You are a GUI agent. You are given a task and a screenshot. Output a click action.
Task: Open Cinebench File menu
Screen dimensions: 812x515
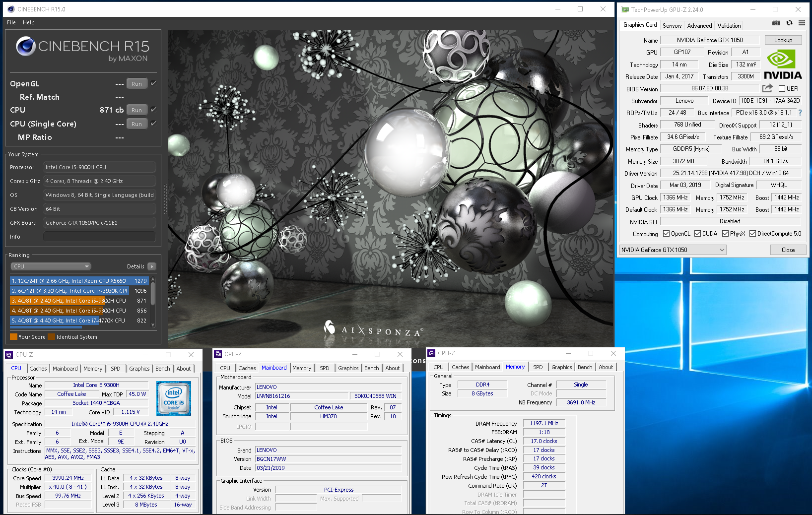click(x=11, y=22)
